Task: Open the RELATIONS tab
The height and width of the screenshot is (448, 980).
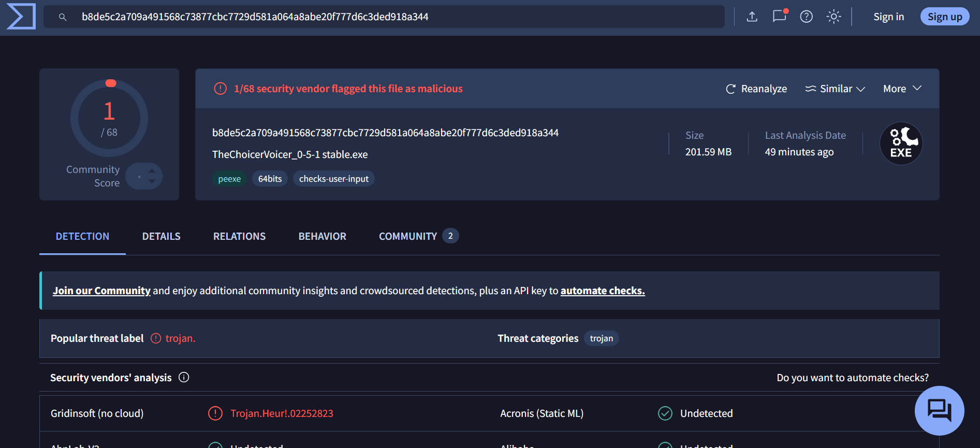Action: pyautogui.click(x=240, y=237)
